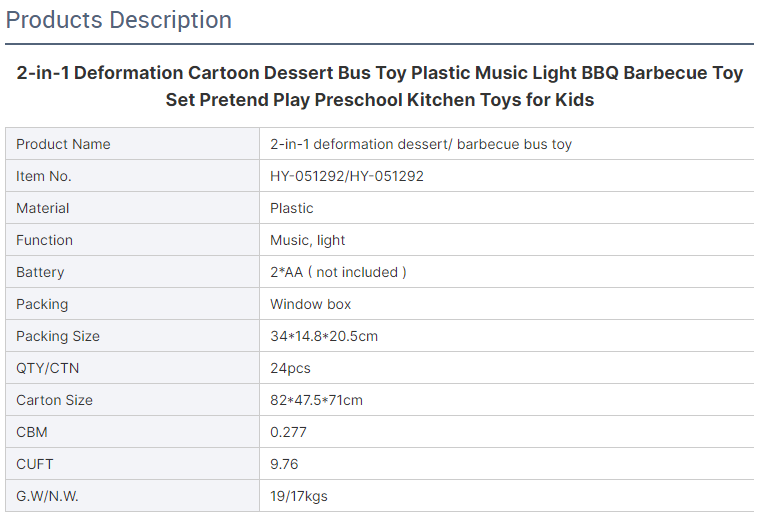Click the bold product title text
This screenshot has height=517, width=766.
coord(380,86)
